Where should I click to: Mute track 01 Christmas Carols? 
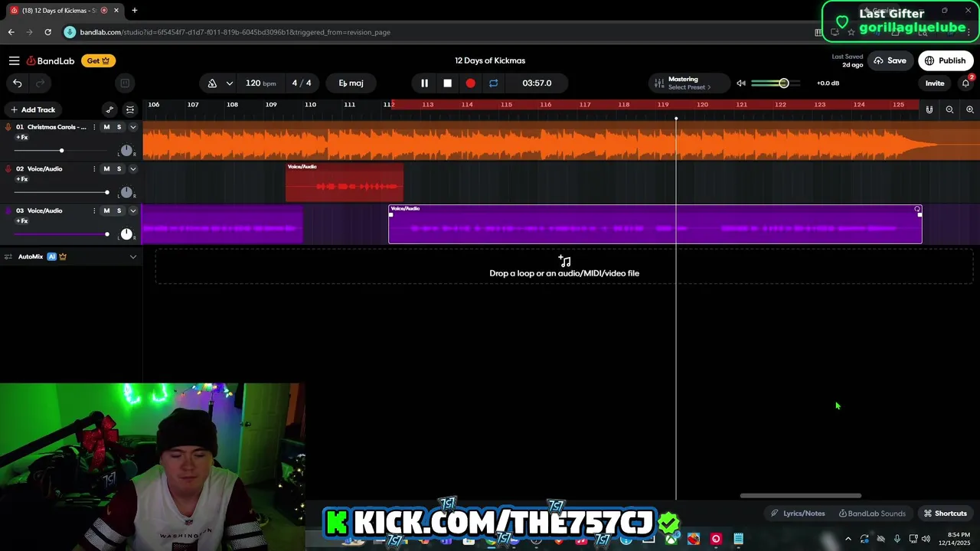pos(106,127)
